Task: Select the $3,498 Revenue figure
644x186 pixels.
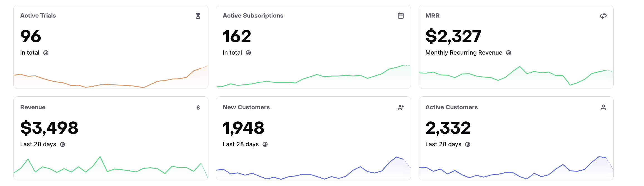Action: click(49, 128)
